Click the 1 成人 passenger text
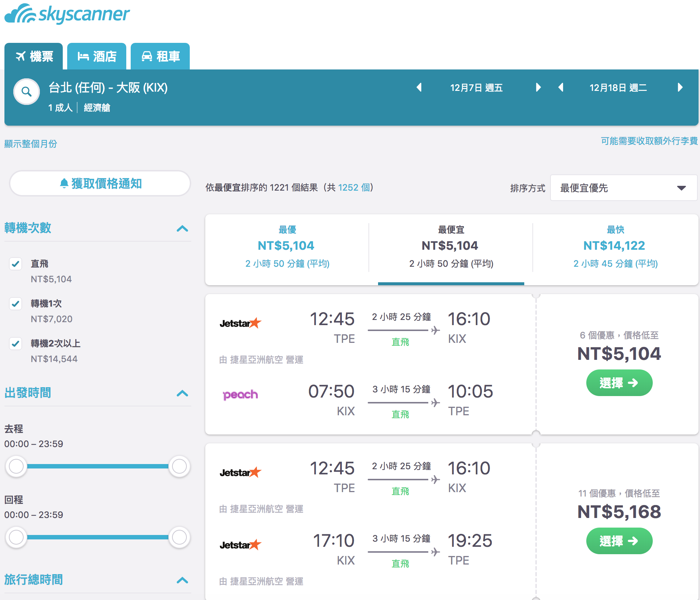 61,108
